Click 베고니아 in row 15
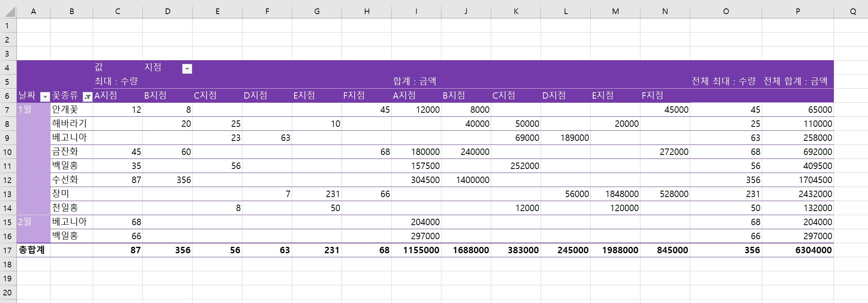This screenshot has width=868, height=303. pos(72,222)
